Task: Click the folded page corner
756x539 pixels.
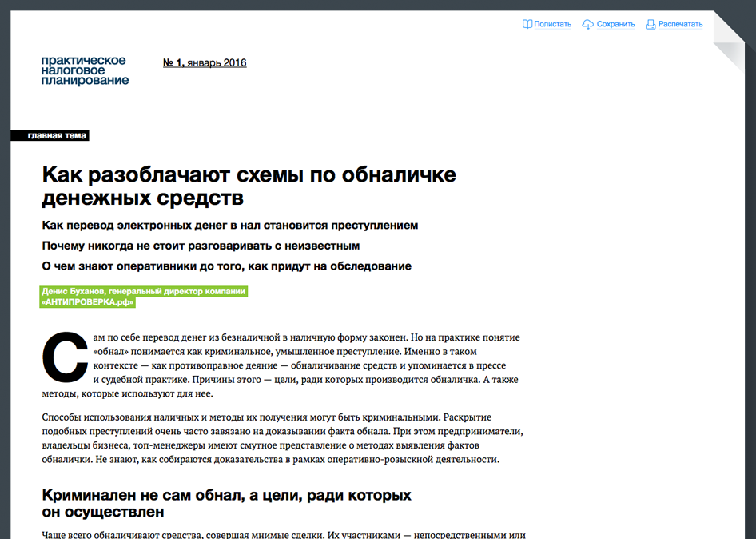Action: (729, 41)
